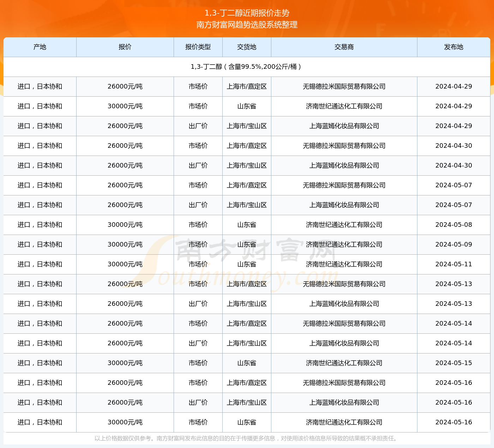Select 上海蓝嫣化妆品有限公司 in the 2024-04-30 row
494x448 pixels.
coord(344,165)
